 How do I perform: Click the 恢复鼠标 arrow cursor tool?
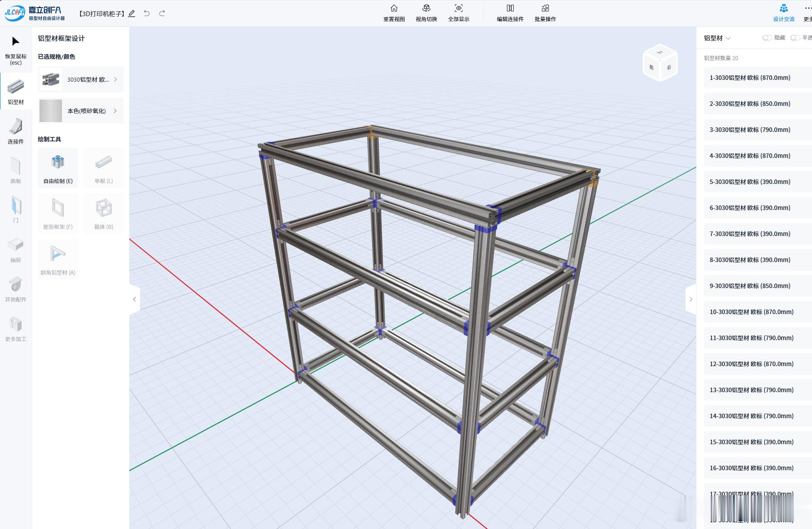tap(16, 50)
